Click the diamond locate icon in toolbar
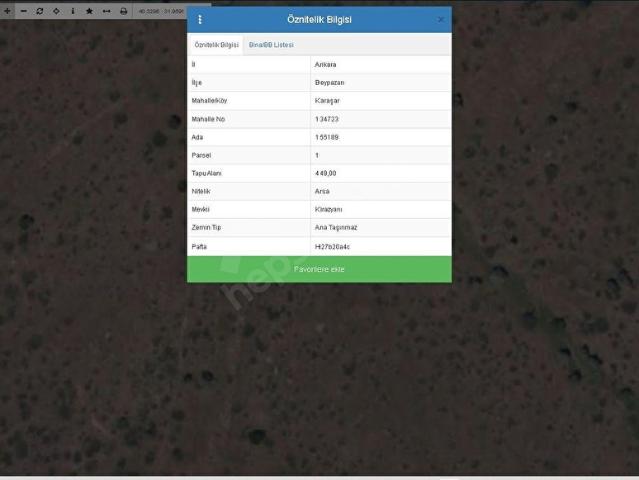Image resolution: width=639 pixels, height=480 pixels. [56, 10]
